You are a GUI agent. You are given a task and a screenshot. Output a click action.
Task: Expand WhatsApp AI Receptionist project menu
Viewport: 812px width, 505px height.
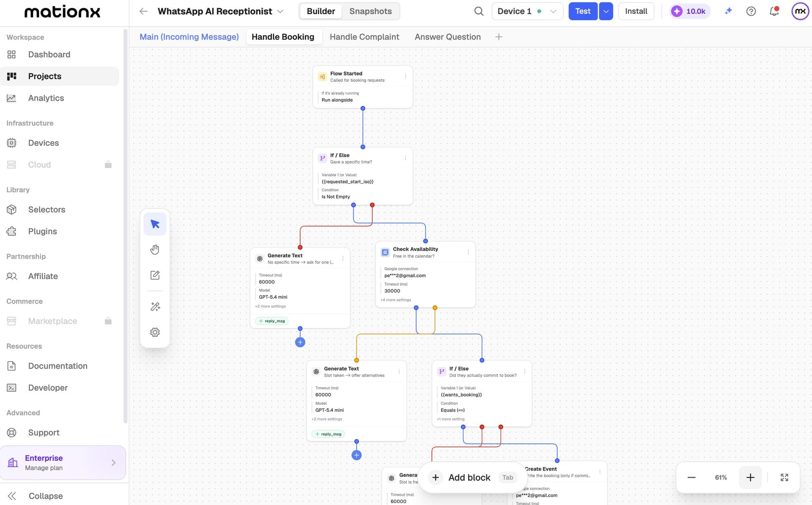pyautogui.click(x=280, y=11)
